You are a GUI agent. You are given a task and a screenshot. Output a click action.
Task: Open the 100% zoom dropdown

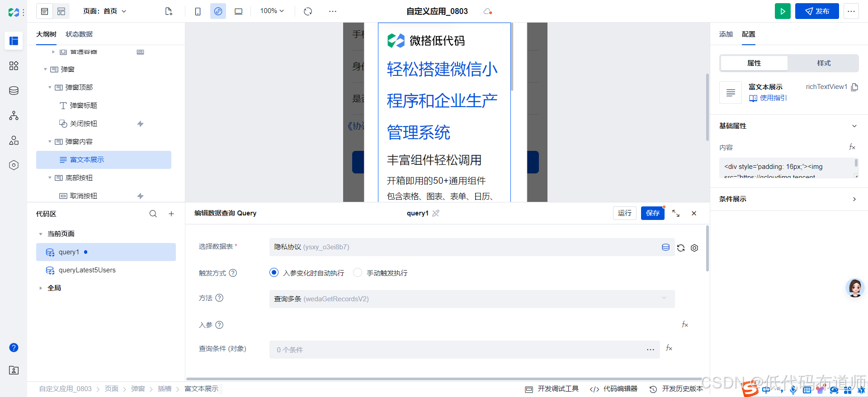272,11
